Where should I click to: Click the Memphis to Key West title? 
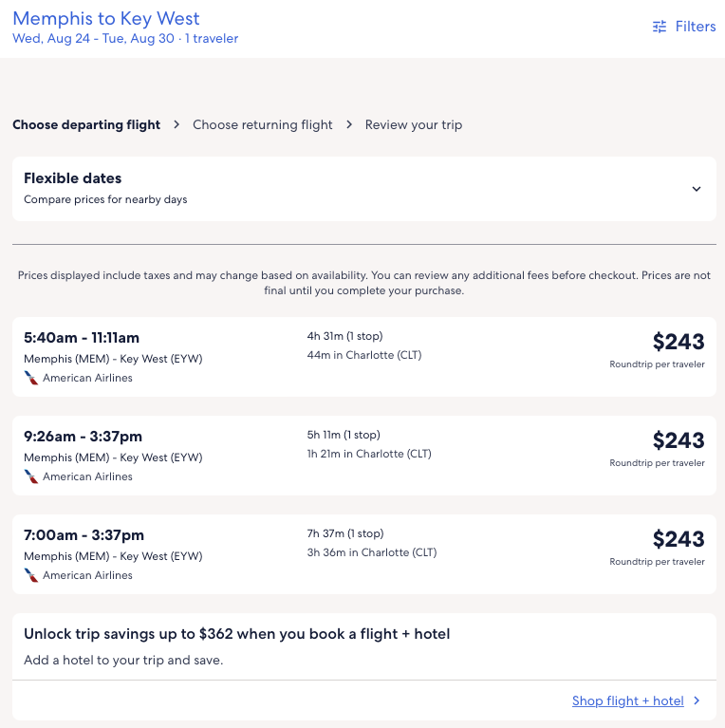[x=106, y=19]
